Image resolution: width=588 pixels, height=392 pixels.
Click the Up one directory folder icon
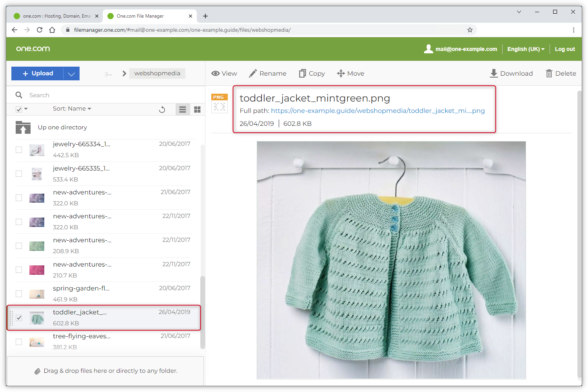coord(23,127)
